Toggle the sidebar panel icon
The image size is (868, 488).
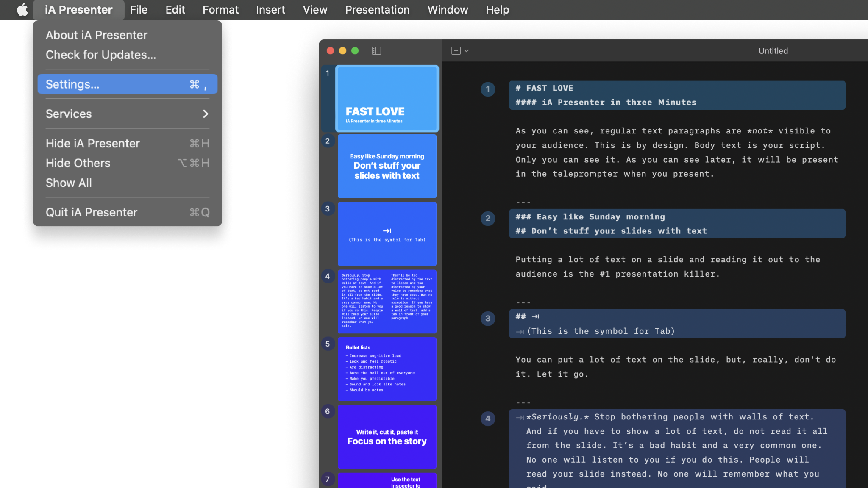pyautogui.click(x=376, y=51)
